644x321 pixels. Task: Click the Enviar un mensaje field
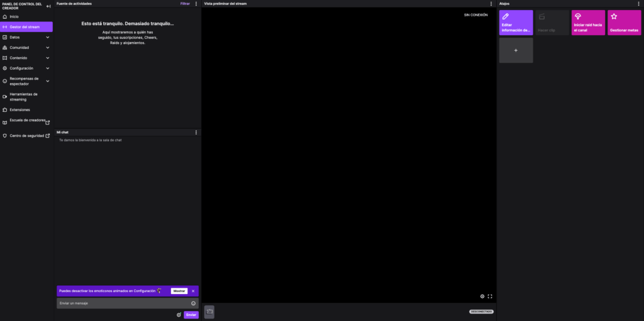pos(127,303)
